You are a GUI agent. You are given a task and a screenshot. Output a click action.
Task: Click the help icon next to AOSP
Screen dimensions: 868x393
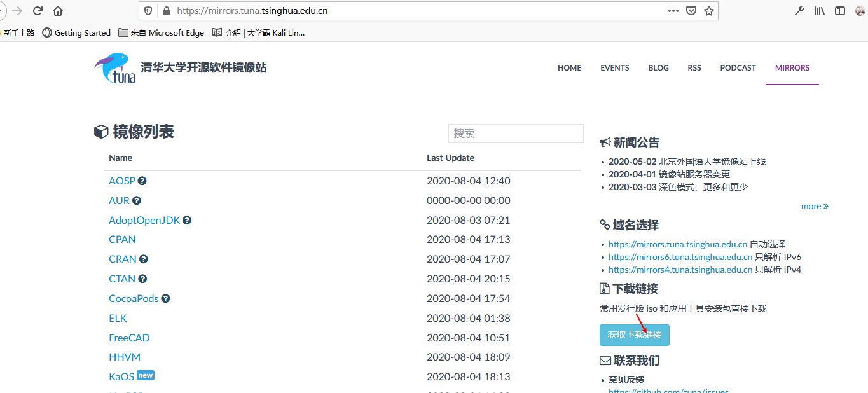tap(142, 181)
